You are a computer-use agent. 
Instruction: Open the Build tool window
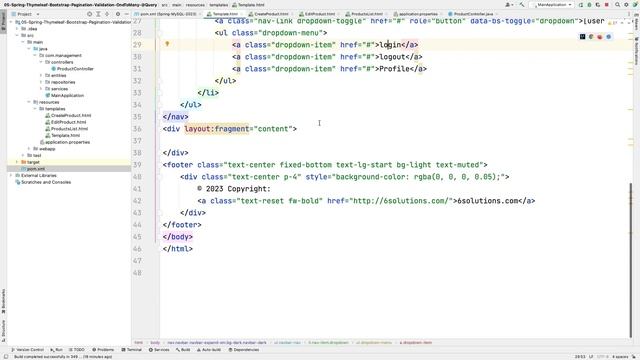click(183, 350)
